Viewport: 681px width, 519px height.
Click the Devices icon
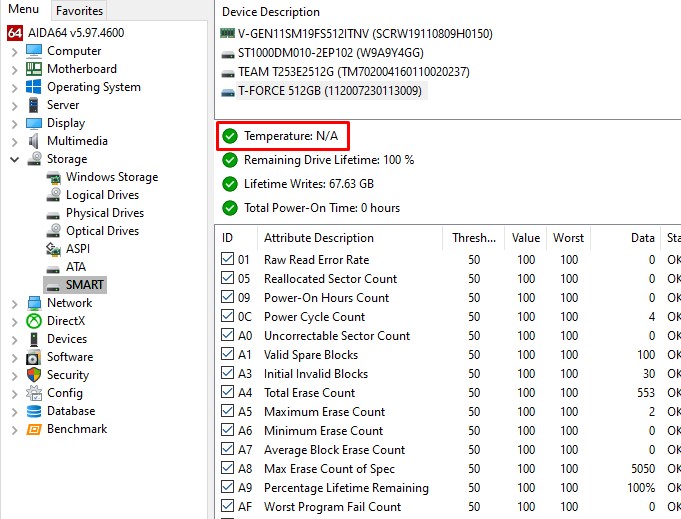point(34,339)
